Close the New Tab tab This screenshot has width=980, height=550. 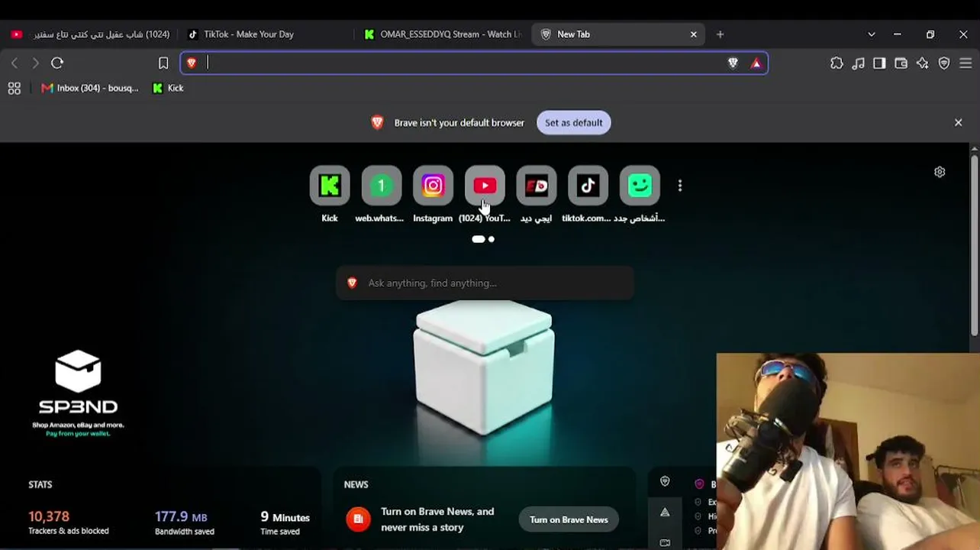694,34
